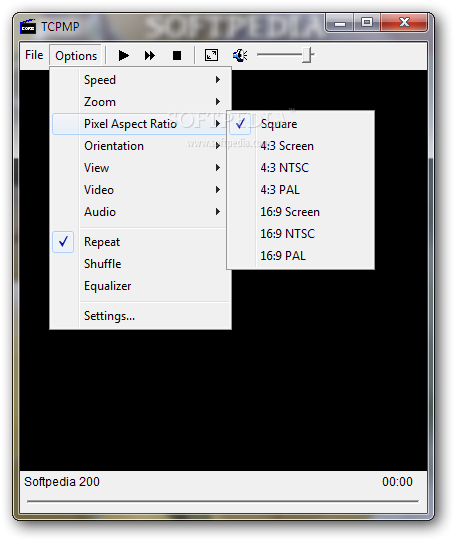Screen dimensions: 455x541
Task: Choose 4:3 NTSC aspect ratio
Action: pos(301,168)
